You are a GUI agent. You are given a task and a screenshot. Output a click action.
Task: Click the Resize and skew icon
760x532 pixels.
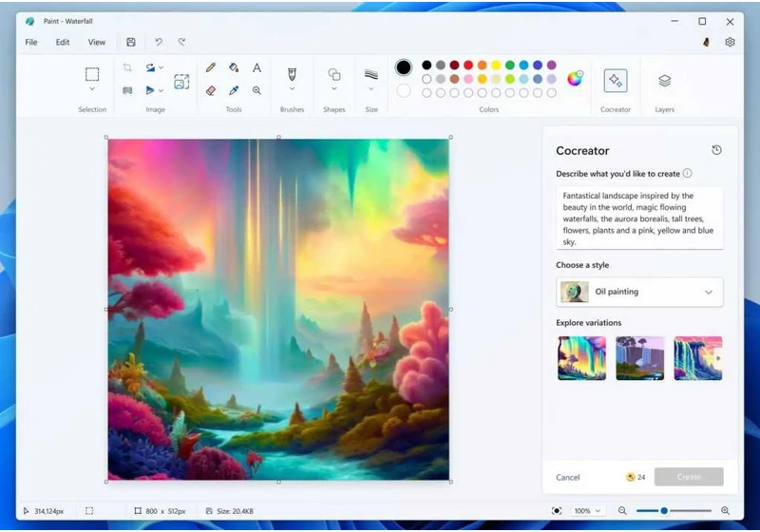(181, 82)
